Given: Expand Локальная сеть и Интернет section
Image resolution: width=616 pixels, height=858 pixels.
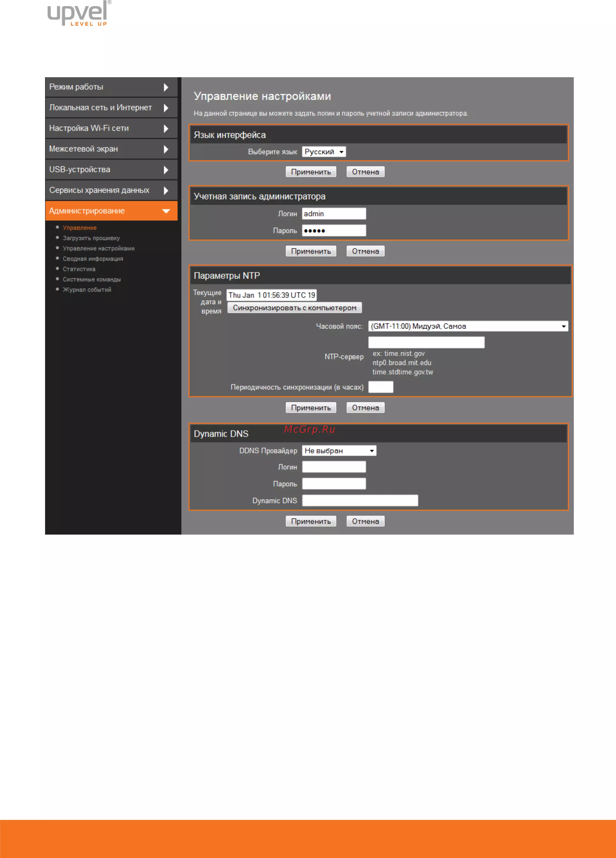Looking at the screenshot, I should 166,108.
